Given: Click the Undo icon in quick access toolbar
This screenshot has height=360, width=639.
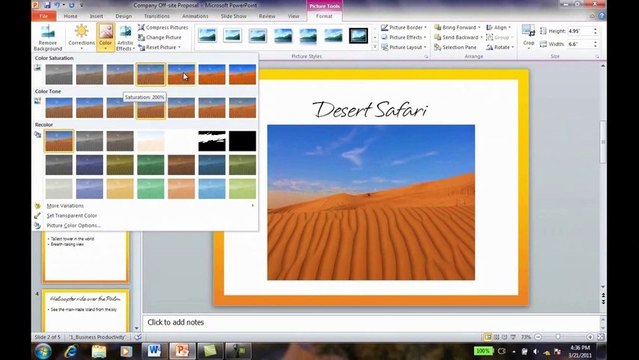Looking at the screenshot, I should pyautogui.click(x=58, y=5).
